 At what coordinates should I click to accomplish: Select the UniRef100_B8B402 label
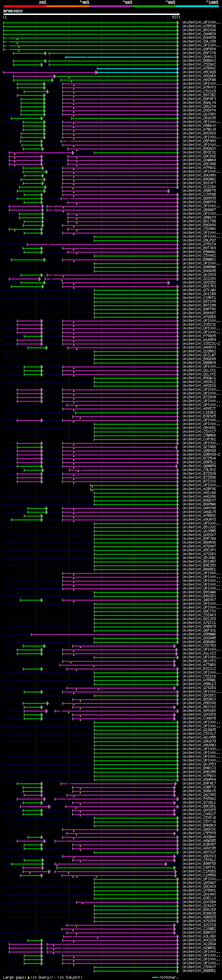click(x=199, y=60)
